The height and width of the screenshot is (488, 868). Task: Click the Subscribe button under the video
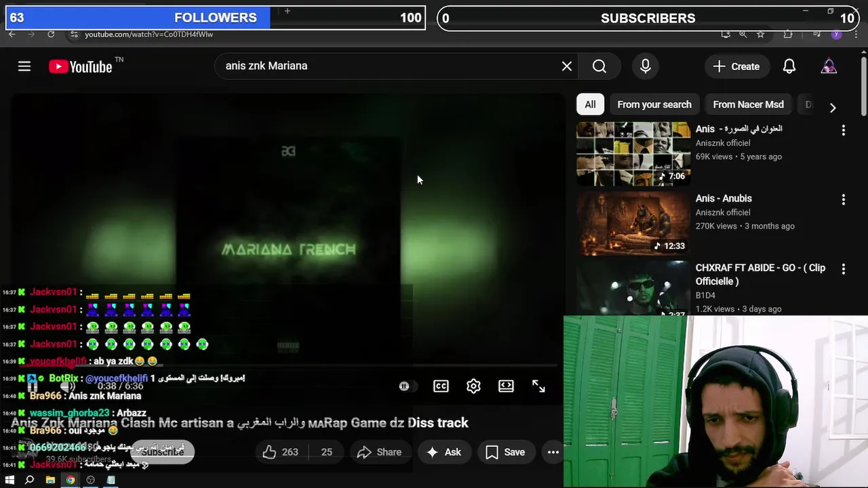click(162, 452)
